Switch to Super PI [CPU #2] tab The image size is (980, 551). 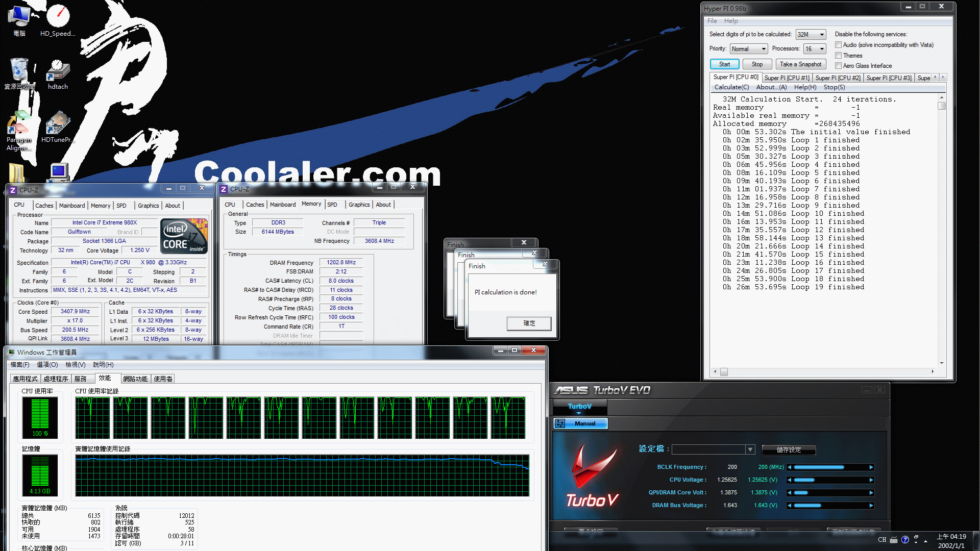[838, 78]
